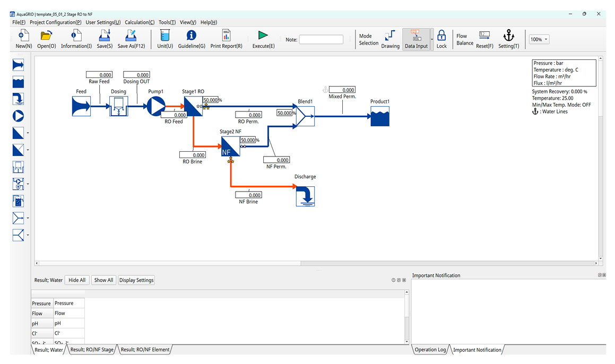Switch to Drawing mode
Screen dimensions: 615x364
pos(390,39)
